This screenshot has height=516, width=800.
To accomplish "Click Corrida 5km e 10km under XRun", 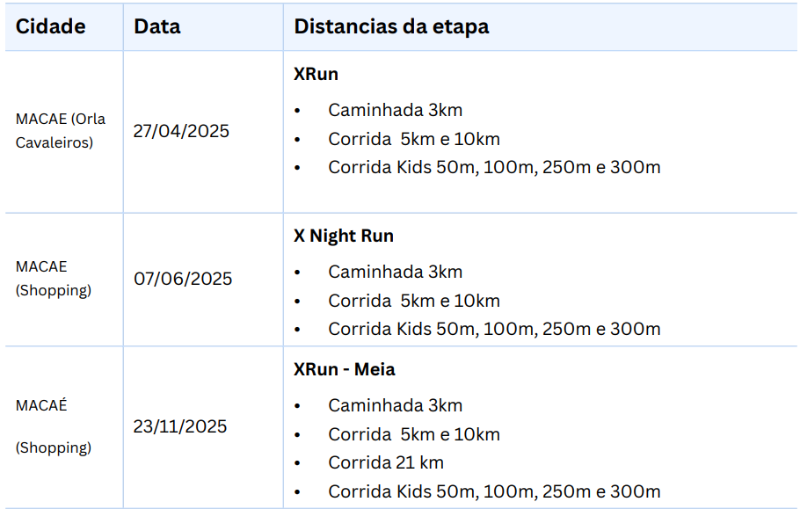I will 413,139.
